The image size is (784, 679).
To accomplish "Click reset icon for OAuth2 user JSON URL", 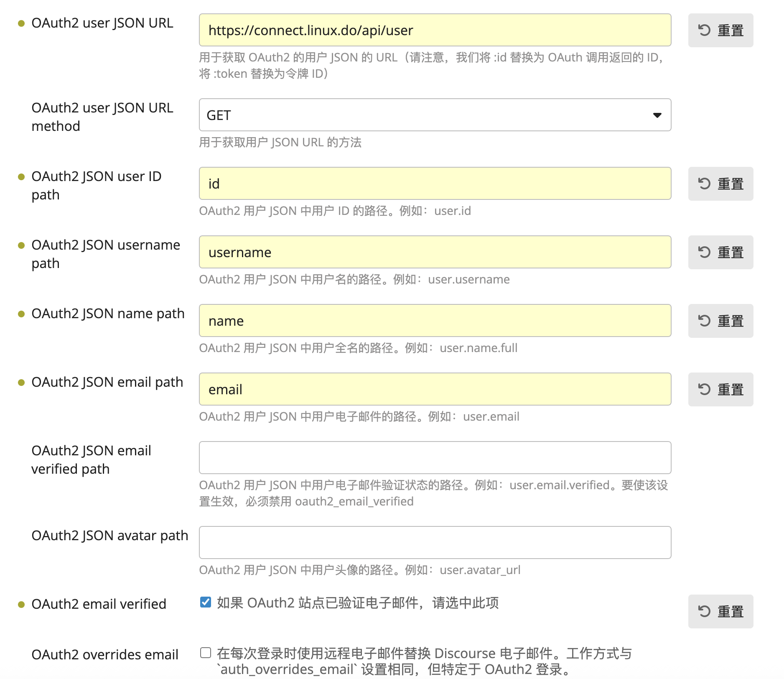I will 704,30.
